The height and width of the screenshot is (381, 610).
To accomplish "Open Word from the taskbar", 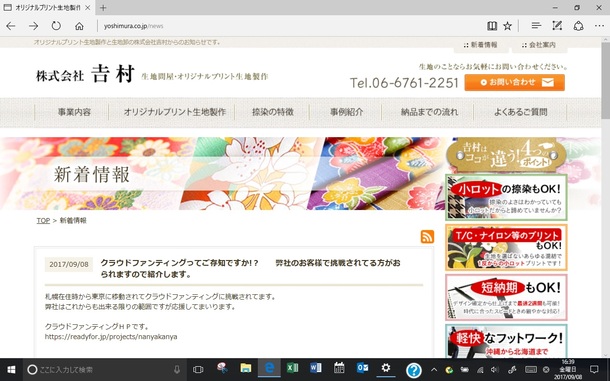I will click(316, 368).
